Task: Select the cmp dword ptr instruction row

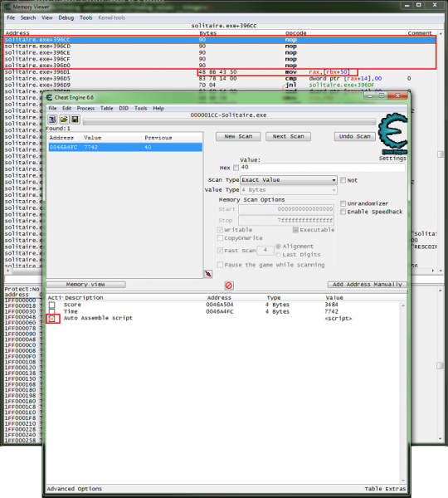Action: (220, 79)
